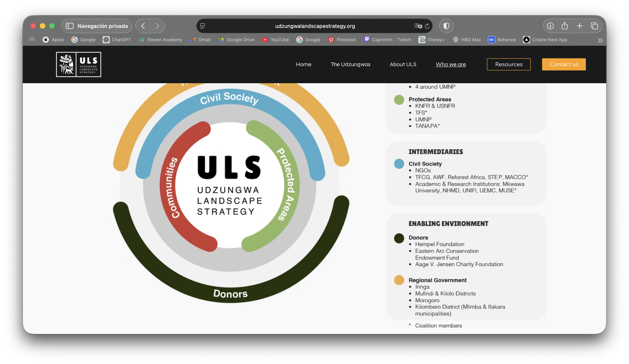The width and height of the screenshot is (629, 364).
Task: Click the Contact us button
Action: (564, 64)
